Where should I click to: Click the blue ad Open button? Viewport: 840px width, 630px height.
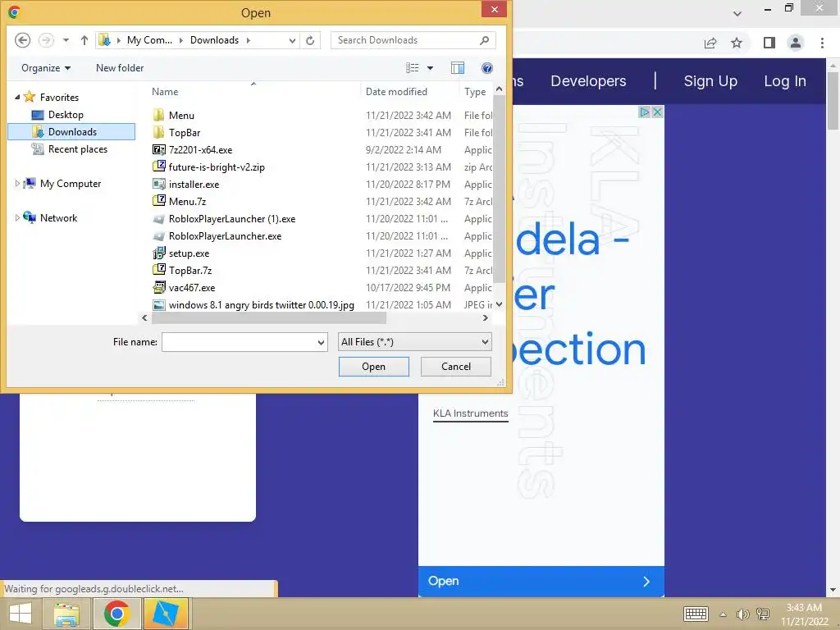click(541, 582)
